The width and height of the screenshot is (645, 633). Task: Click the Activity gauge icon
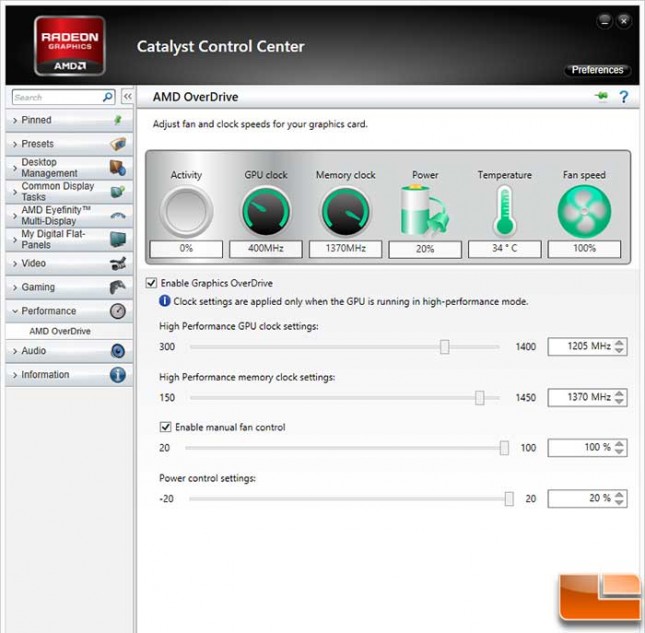(186, 211)
